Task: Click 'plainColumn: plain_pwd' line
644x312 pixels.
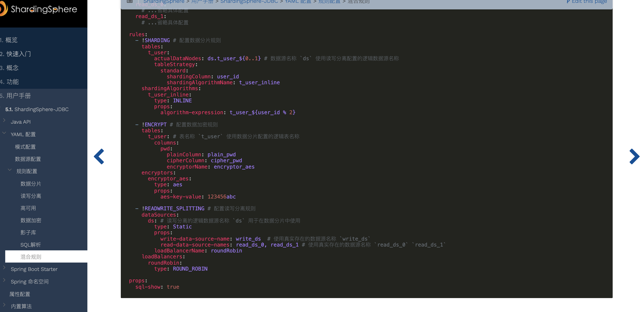Action: pos(201,154)
